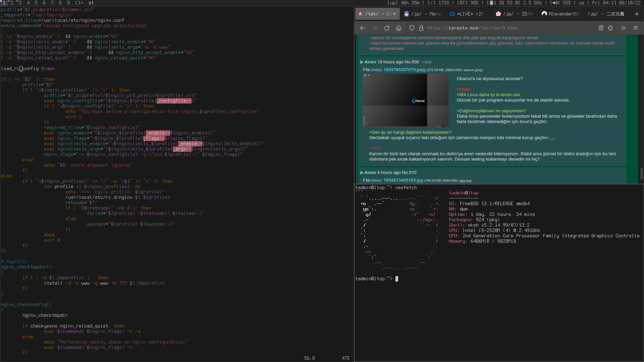Bookmark this page with the star

click(610, 28)
